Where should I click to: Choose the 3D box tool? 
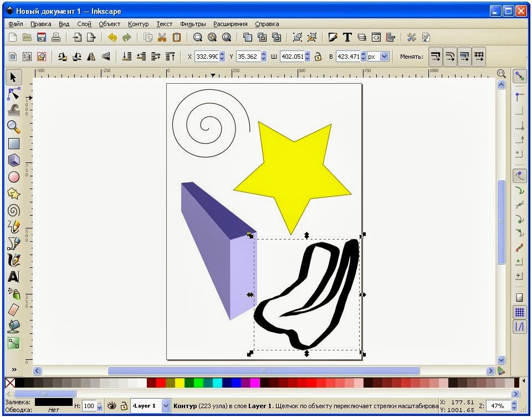coord(14,160)
